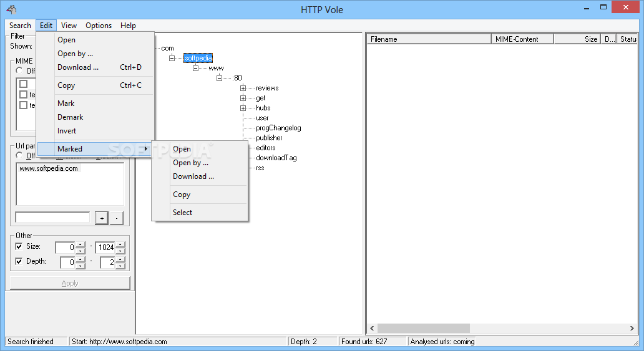This screenshot has width=644, height=351.
Task: Click the Apply filter button
Action: (70, 283)
